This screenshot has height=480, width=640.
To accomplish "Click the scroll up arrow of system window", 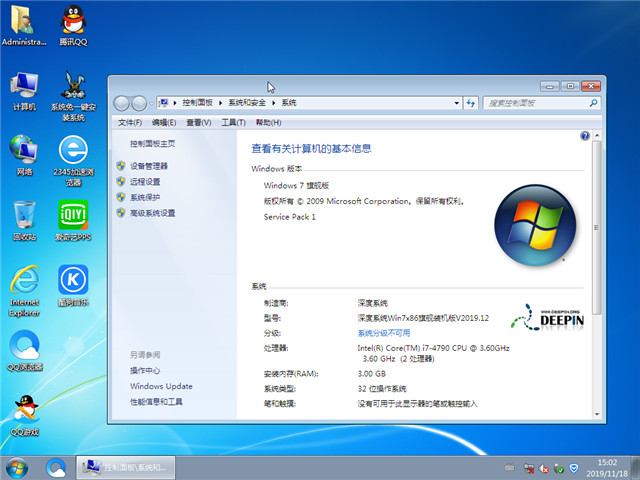I will (597, 135).
